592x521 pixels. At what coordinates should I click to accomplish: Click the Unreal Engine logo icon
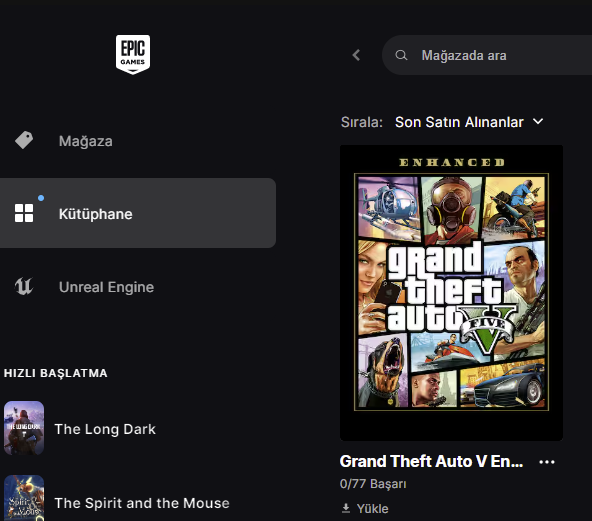(24, 286)
